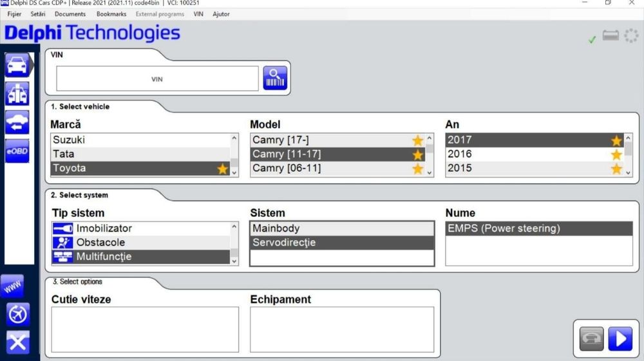The height and width of the screenshot is (361, 644).
Task: Open the Setări menu
Action: [38, 14]
